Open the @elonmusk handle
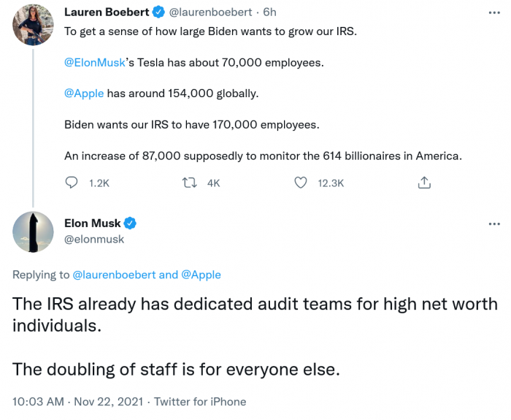 (94, 239)
